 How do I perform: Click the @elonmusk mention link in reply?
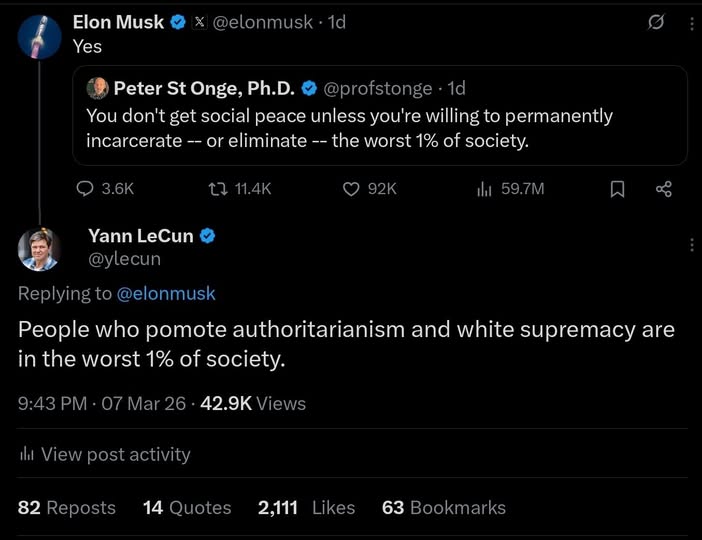click(166, 293)
